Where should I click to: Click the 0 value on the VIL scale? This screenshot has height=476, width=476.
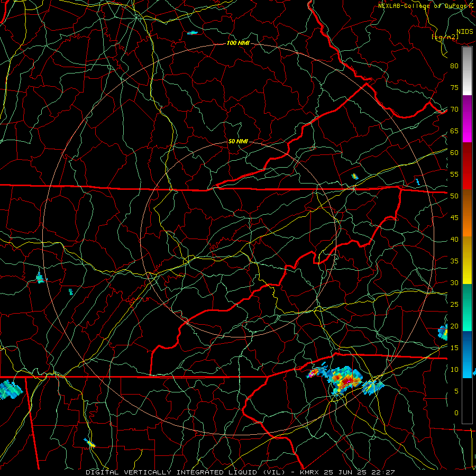coord(456,413)
